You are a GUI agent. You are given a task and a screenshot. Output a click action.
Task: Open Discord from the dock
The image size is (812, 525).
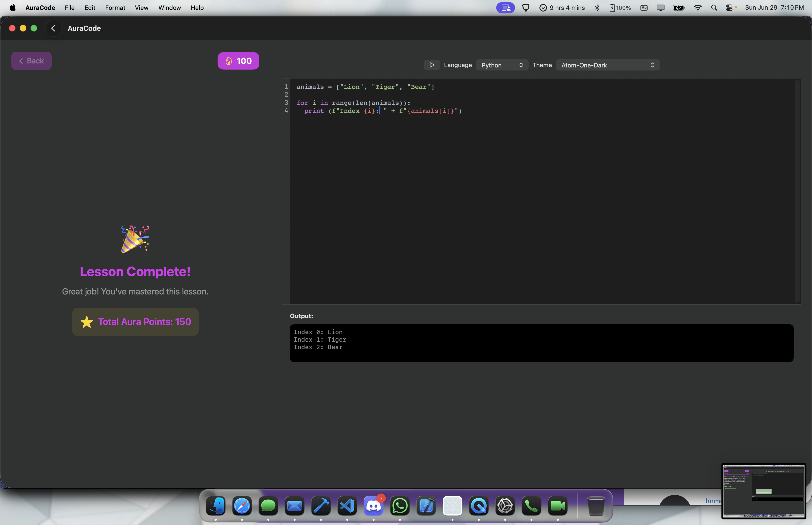point(373,506)
